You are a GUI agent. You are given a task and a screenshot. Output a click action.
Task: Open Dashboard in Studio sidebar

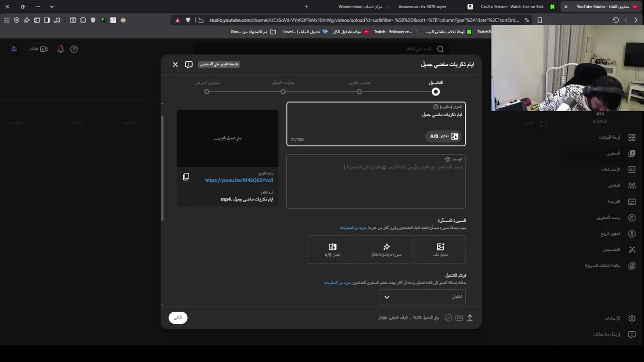(617, 137)
